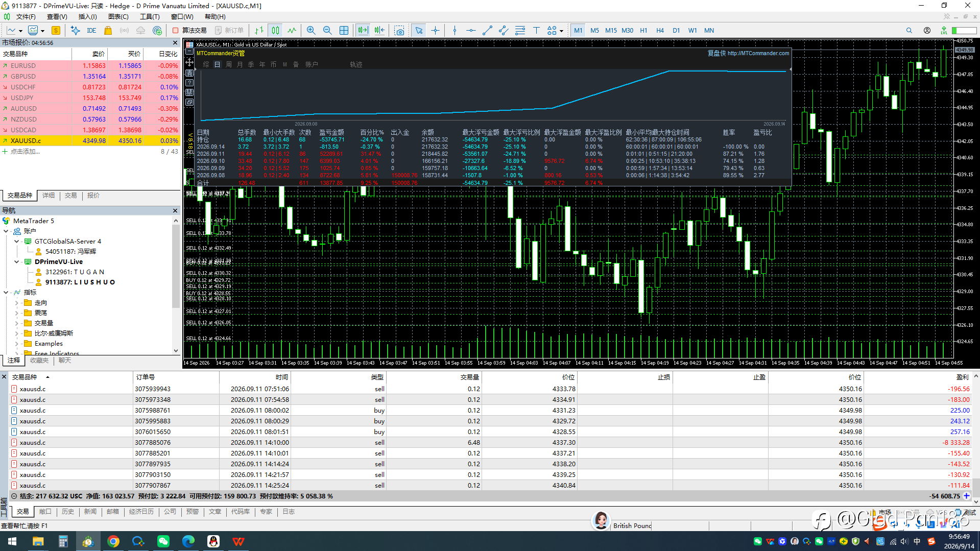Select the trendline drawing tool

(x=487, y=31)
